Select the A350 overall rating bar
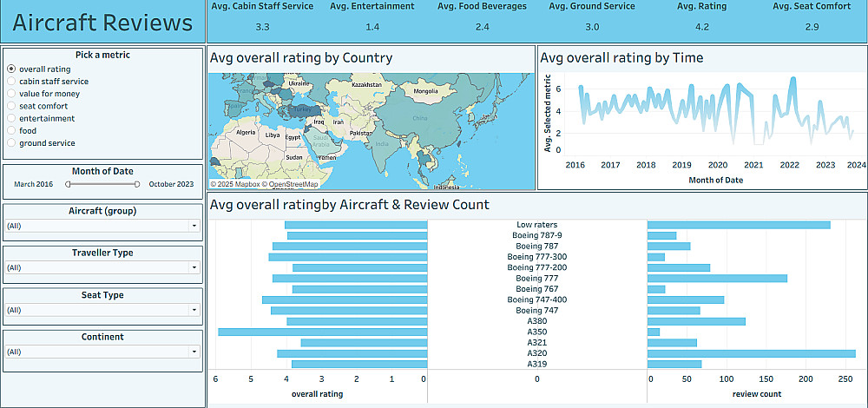Screen dimensions: 868x408 pyautogui.click(x=322, y=332)
